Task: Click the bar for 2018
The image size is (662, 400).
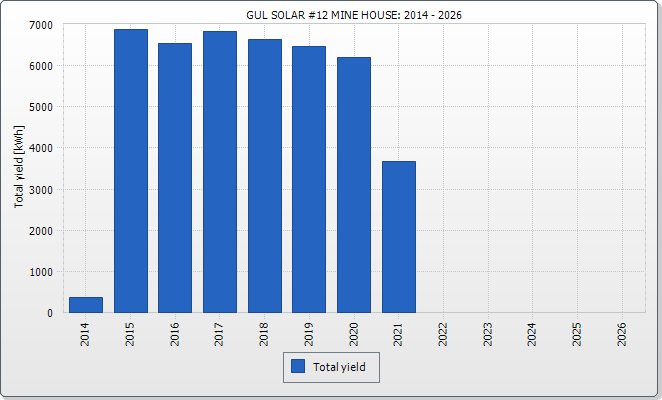Action: tap(265, 175)
